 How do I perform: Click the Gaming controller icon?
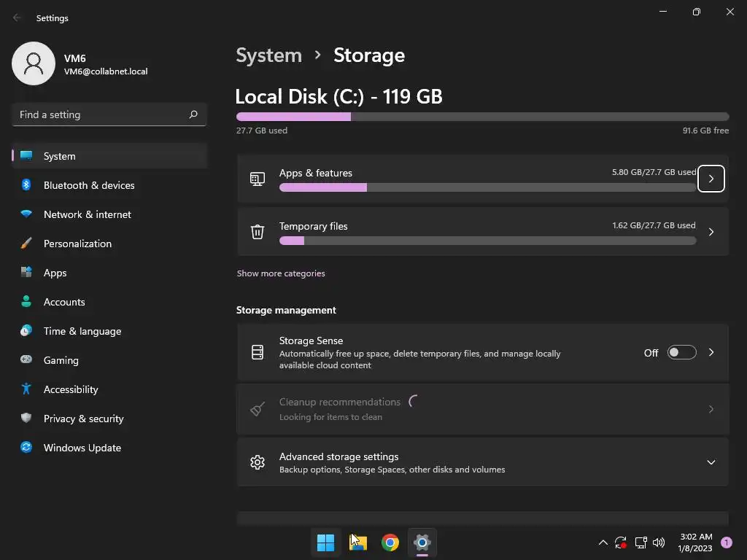26,360
